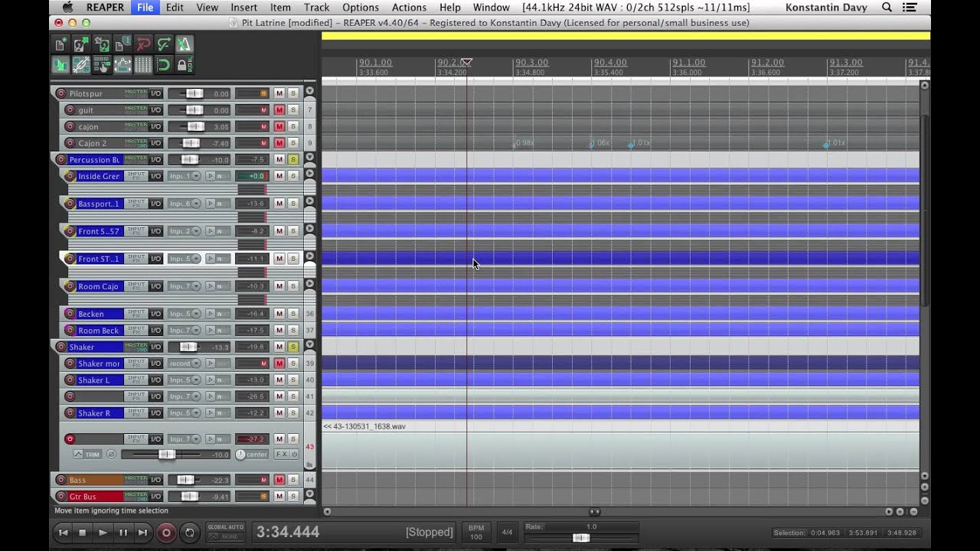Go to project start in transport
980x551 pixels.
click(x=64, y=533)
